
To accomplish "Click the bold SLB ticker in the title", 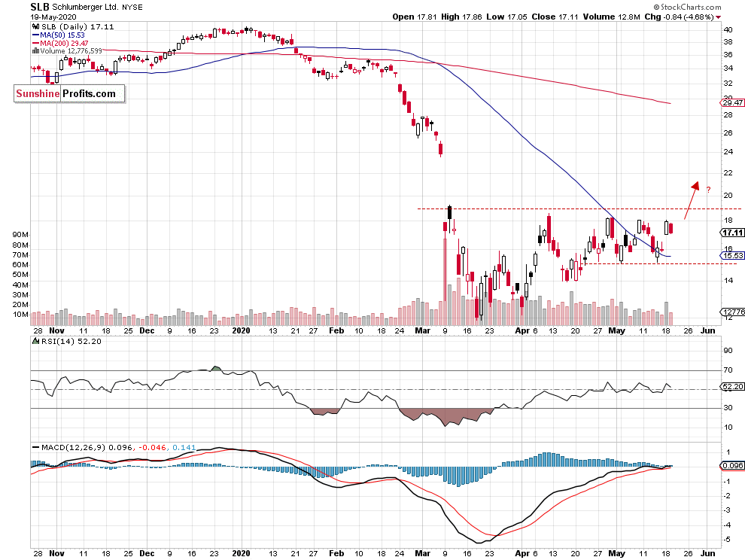I will (x=39, y=7).
